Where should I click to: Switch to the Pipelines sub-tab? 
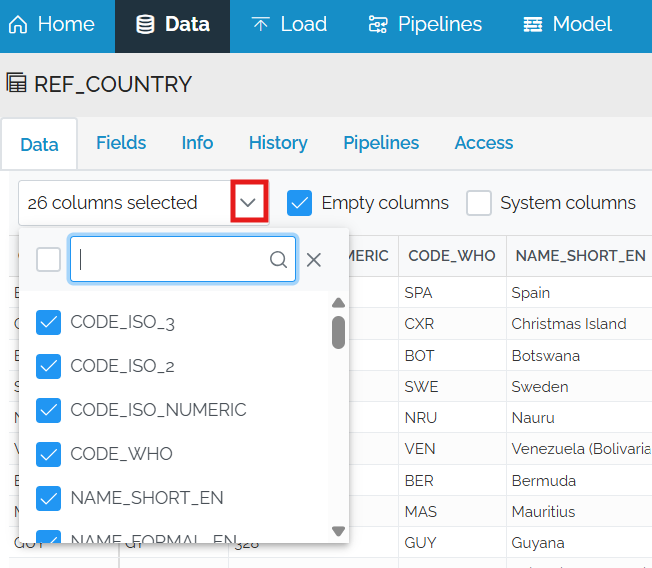tap(381, 143)
